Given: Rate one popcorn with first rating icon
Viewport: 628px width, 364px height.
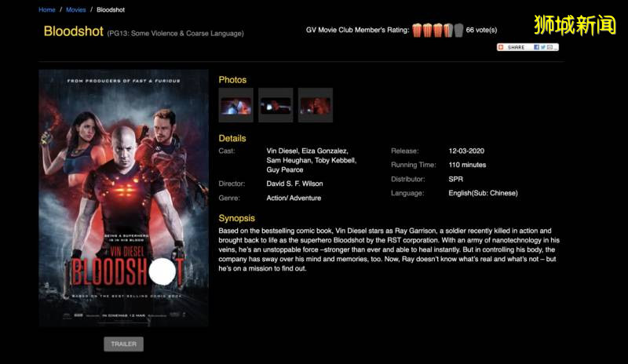Looking at the screenshot, I should pos(417,31).
